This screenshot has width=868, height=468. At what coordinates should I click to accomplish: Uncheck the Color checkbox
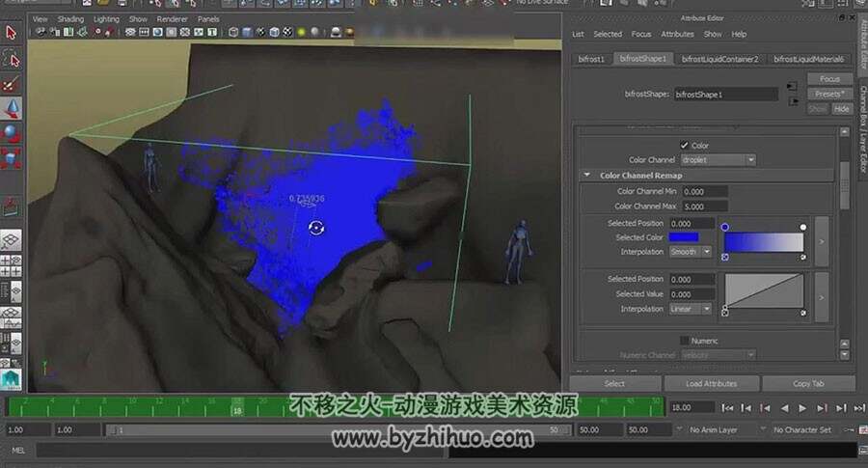click(x=684, y=145)
